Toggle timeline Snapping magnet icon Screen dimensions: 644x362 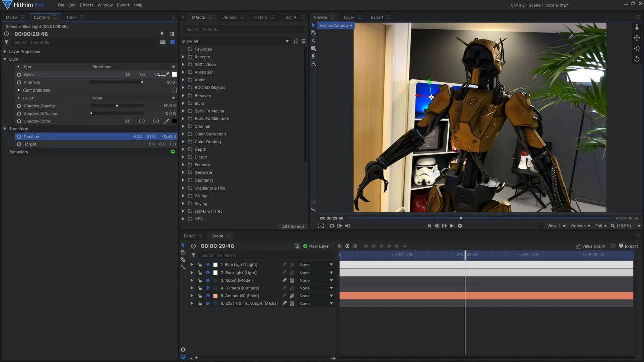(183, 357)
